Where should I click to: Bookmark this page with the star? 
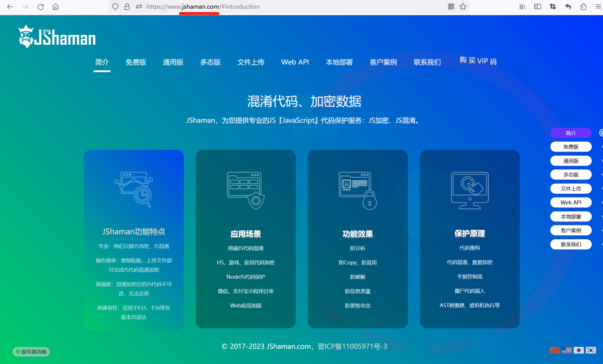[x=463, y=7]
